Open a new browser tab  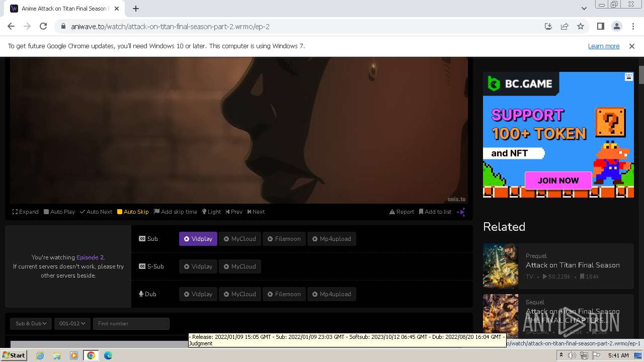(136, 9)
